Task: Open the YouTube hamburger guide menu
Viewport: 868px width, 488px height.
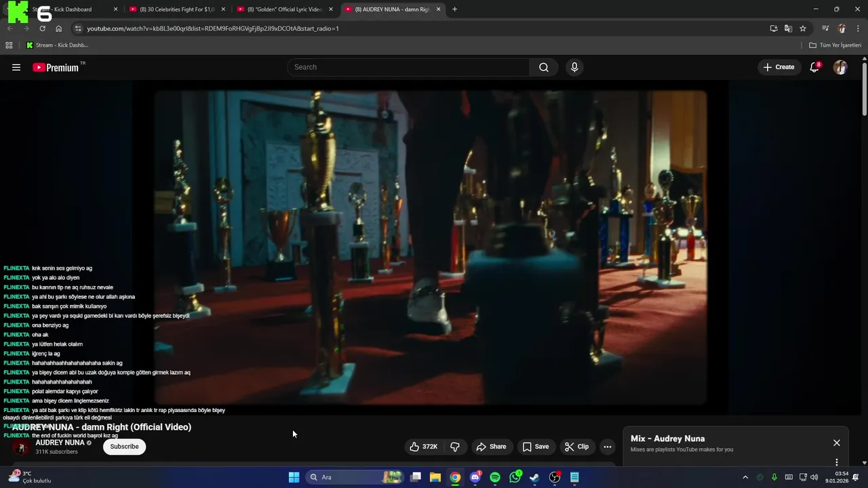Action: tap(16, 67)
